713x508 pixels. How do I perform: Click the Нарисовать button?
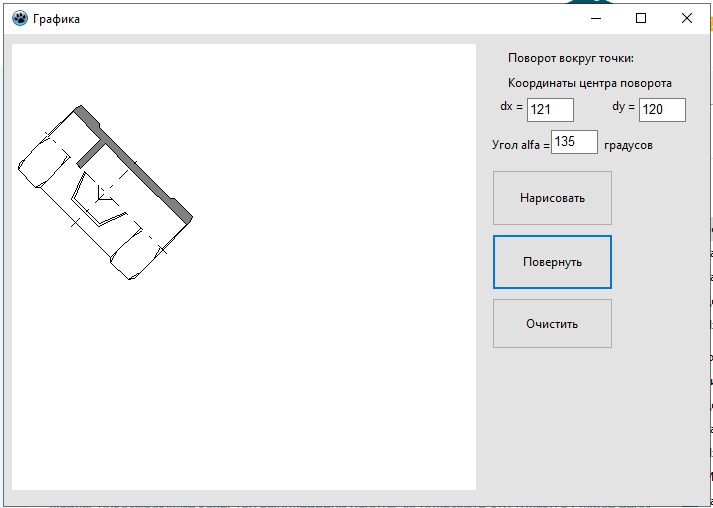pos(552,198)
